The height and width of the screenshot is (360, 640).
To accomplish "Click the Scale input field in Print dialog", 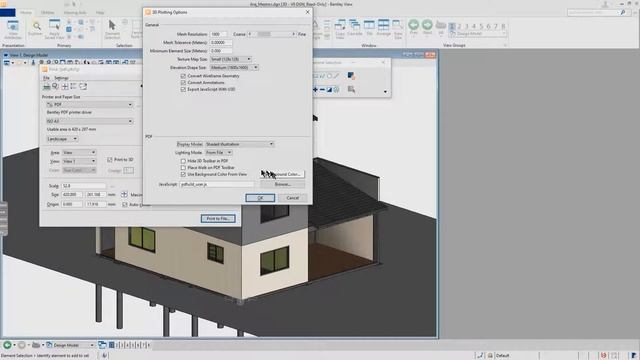I will point(83,186).
